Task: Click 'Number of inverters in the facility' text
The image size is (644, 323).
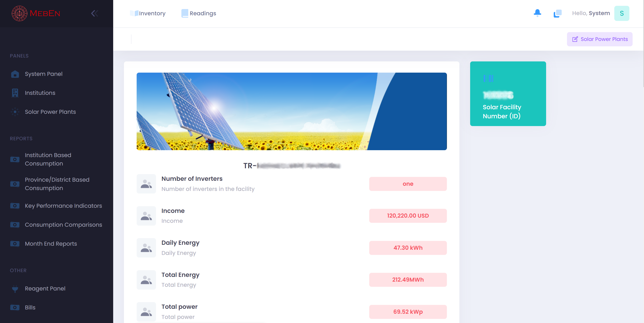Action: pos(208,189)
